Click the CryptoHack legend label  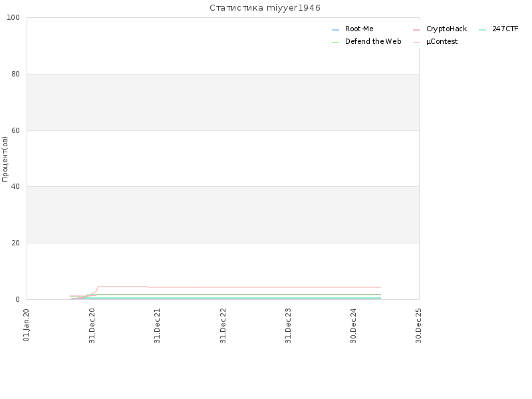[x=446, y=29]
